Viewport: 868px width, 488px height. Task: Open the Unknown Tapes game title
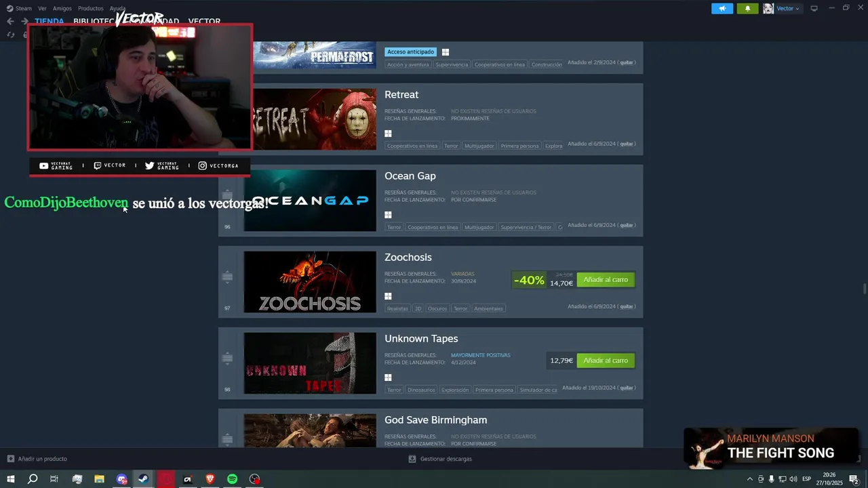(421, 339)
